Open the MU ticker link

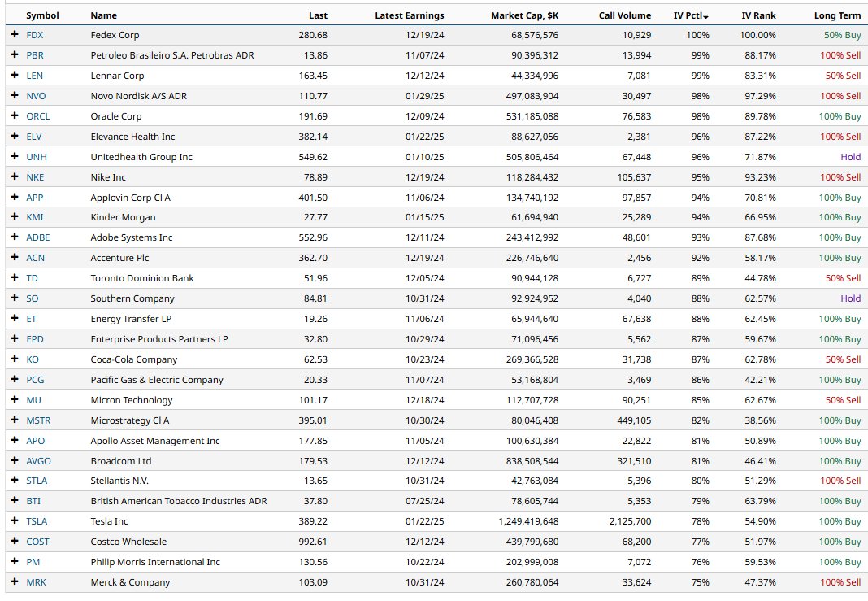point(34,400)
